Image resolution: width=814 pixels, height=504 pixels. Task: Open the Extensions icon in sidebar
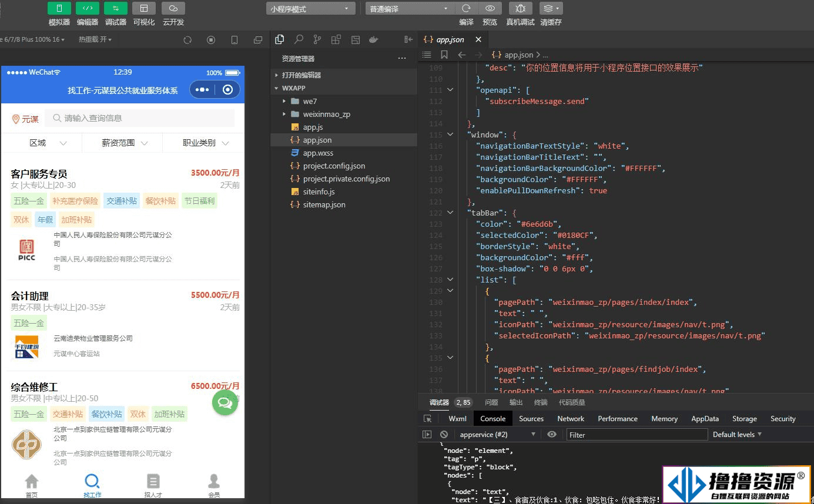click(x=336, y=39)
